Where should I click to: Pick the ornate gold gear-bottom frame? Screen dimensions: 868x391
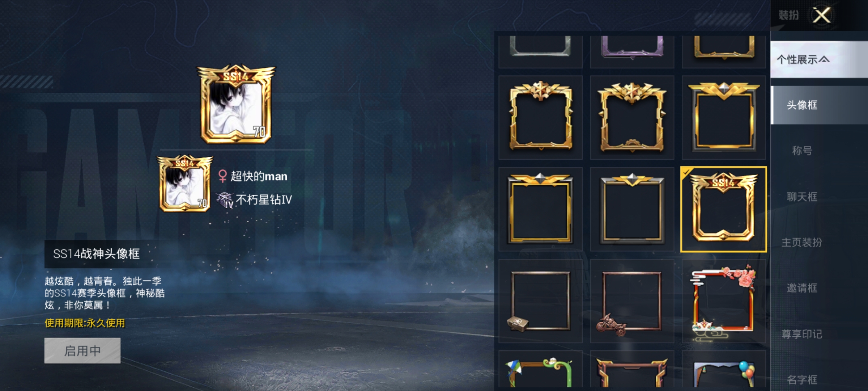(632, 117)
